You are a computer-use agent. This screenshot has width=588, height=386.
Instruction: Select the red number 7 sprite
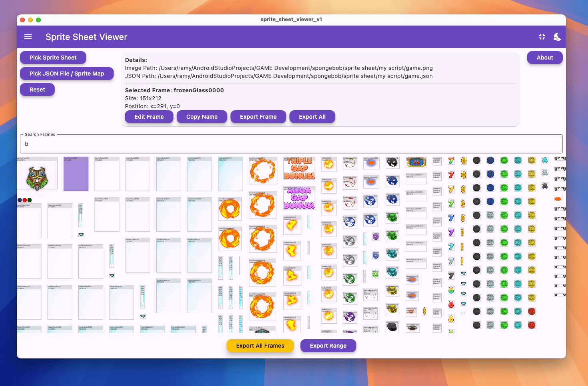pos(451,175)
